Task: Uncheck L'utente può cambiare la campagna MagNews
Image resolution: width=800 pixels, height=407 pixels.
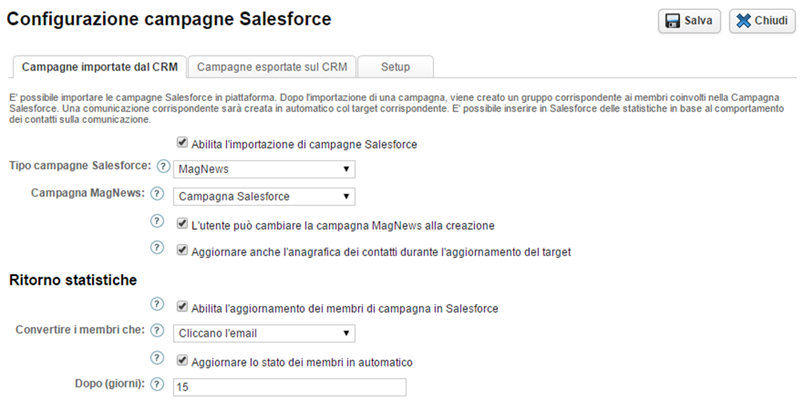Action: (182, 224)
